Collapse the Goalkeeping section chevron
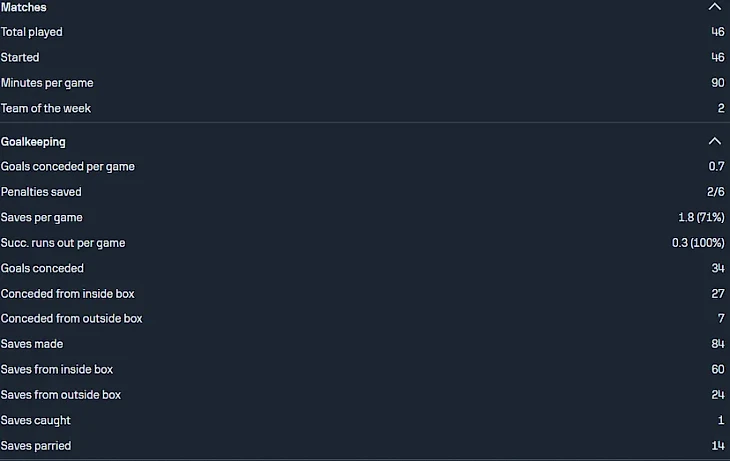 (x=714, y=141)
